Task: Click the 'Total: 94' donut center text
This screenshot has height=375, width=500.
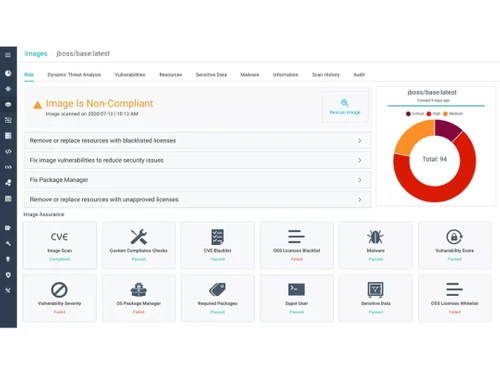Action: tap(435, 159)
